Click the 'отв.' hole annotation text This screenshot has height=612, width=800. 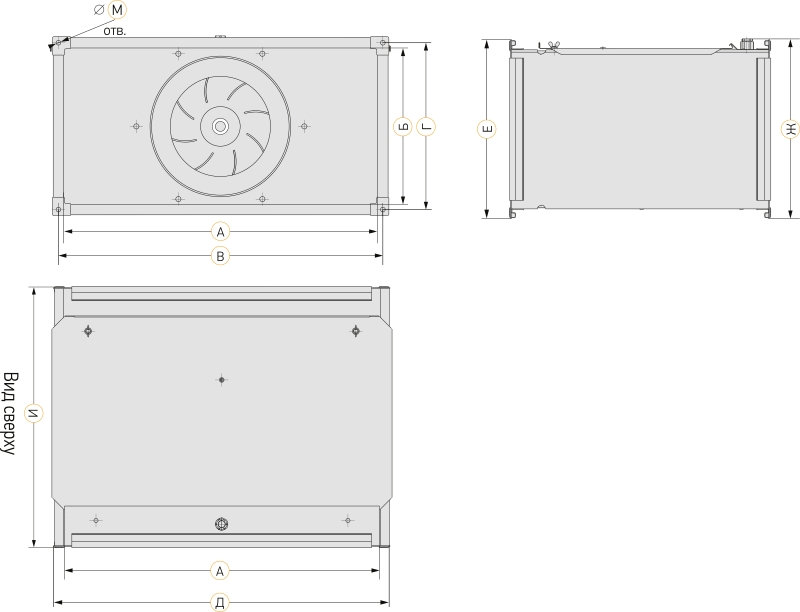point(114,31)
